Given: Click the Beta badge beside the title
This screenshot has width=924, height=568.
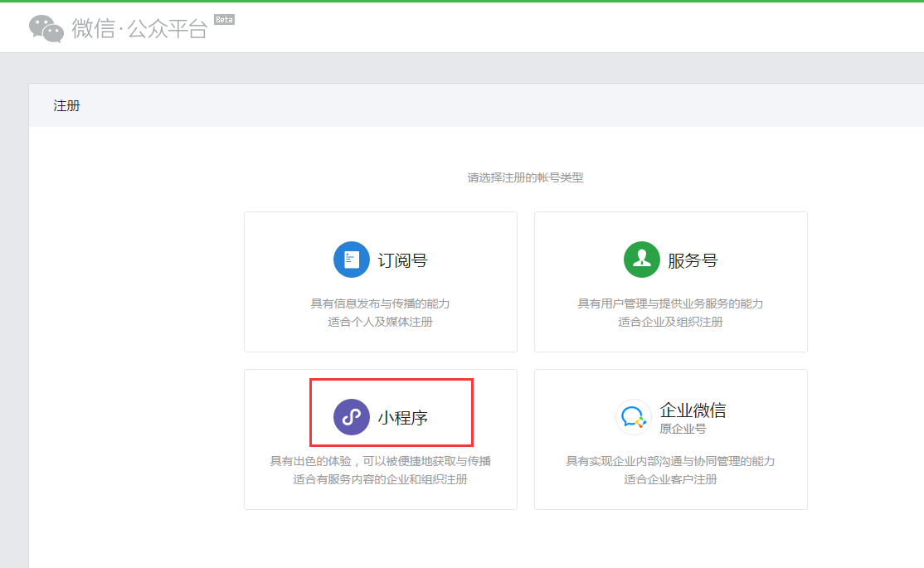Looking at the screenshot, I should [224, 19].
